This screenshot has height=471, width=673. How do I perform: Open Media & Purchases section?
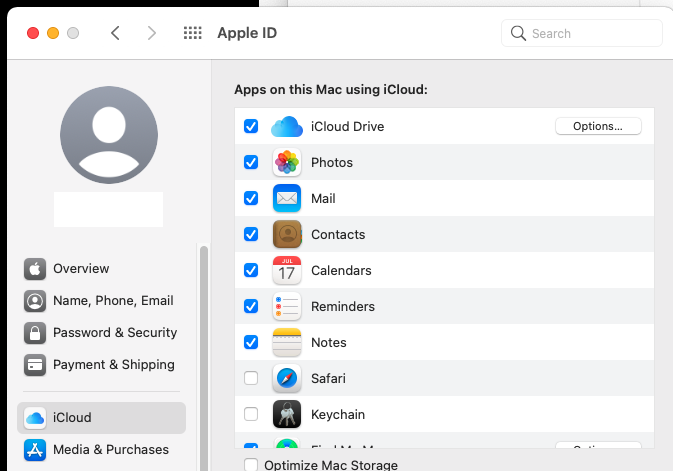110,450
